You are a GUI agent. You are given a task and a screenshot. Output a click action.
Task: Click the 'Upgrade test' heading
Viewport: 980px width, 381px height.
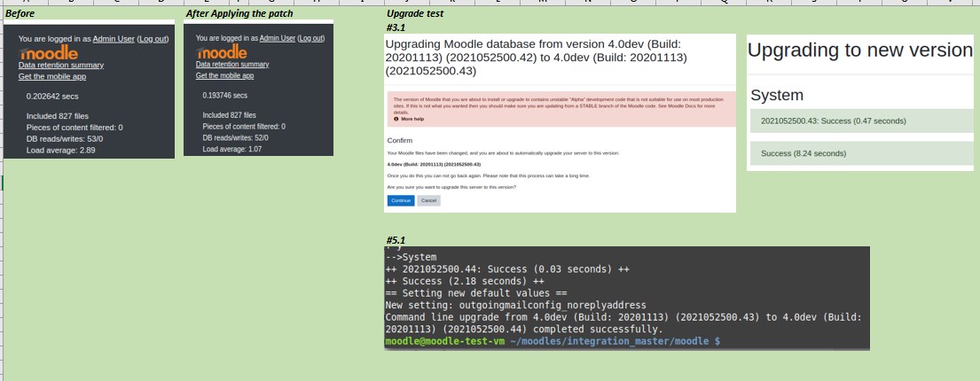click(415, 13)
